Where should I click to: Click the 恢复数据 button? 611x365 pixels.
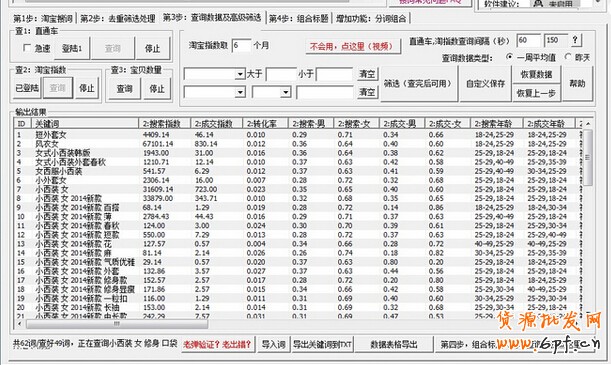tap(536, 74)
